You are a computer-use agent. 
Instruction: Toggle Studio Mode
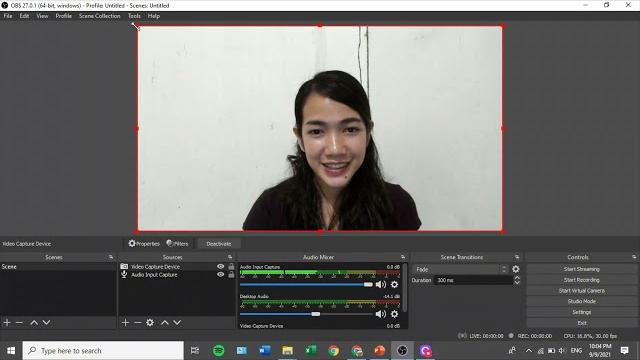click(581, 301)
